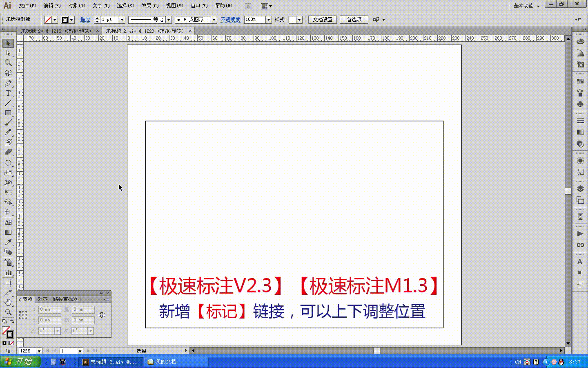Select the Symbol Sprayer tool

pyautogui.click(x=8, y=263)
